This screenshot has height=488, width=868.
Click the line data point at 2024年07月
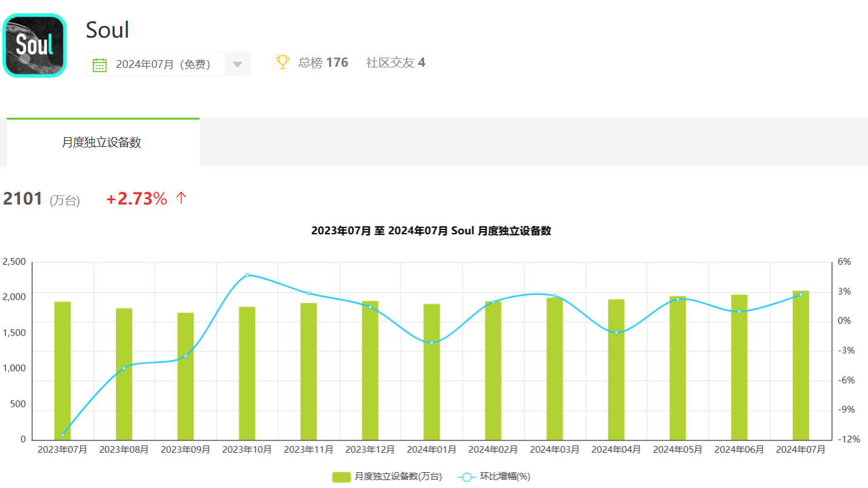point(801,294)
